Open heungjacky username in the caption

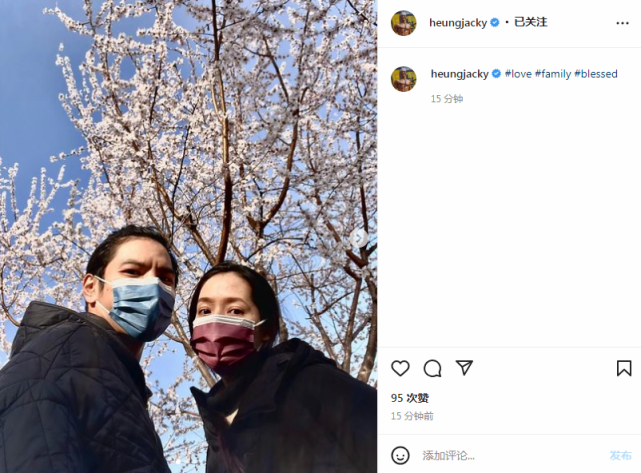(x=459, y=74)
